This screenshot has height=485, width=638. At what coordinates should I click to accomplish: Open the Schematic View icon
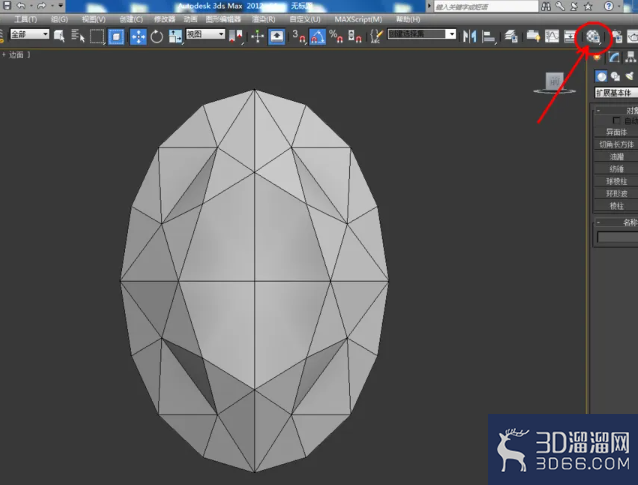click(570, 37)
